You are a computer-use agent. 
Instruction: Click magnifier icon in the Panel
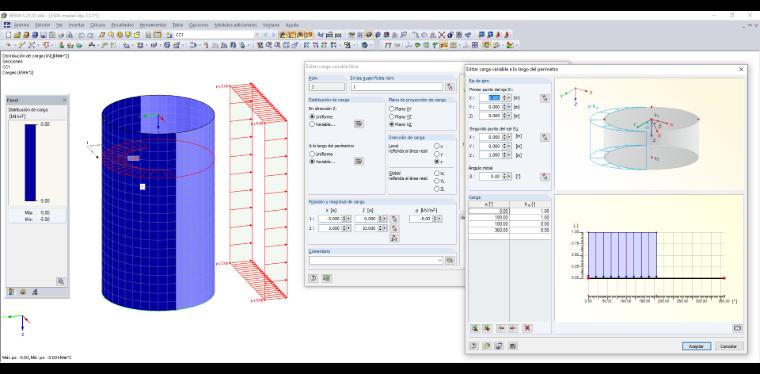point(61,281)
